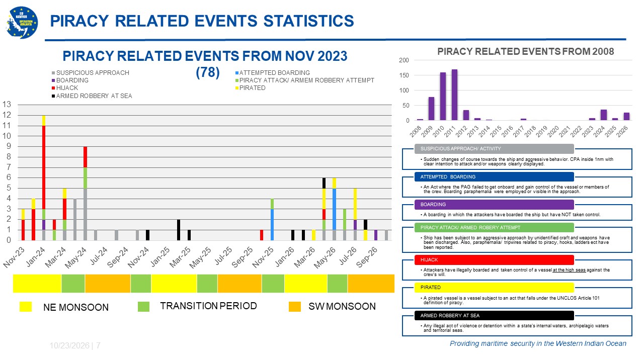Image resolution: width=644 pixels, height=362 pixels.
Task: Select the 'SW MONSOON' label
Action: [342, 306]
